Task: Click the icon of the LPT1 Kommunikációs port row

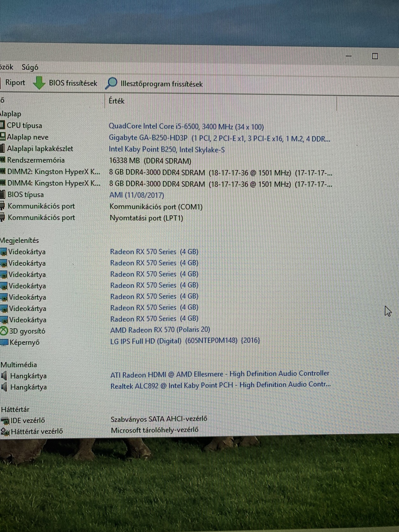Action: [x=3, y=217]
